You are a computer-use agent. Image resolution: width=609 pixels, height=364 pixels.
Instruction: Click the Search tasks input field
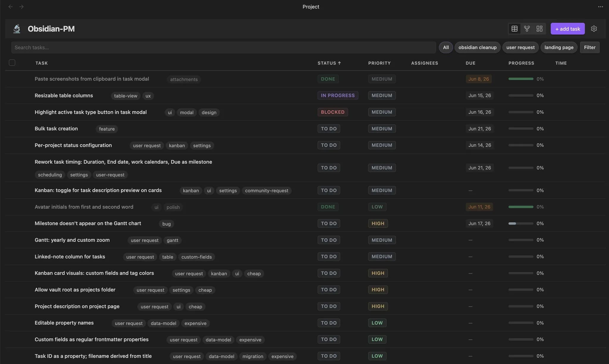coord(223,47)
